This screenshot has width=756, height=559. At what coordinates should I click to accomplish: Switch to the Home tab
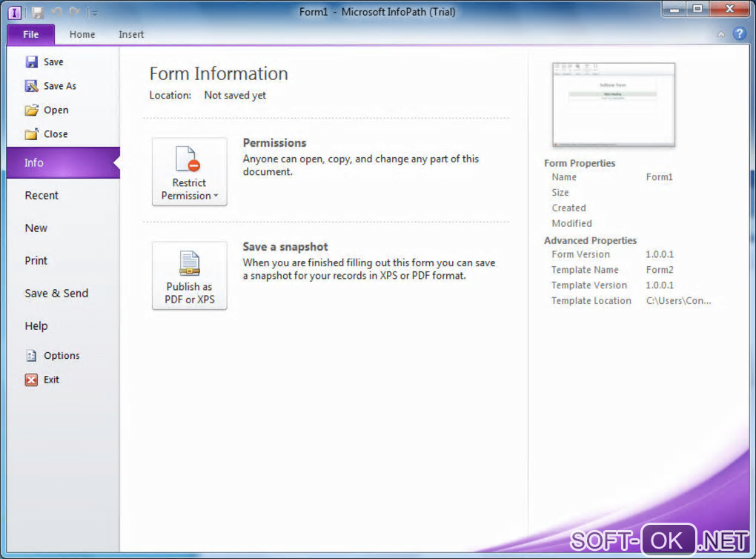[82, 34]
